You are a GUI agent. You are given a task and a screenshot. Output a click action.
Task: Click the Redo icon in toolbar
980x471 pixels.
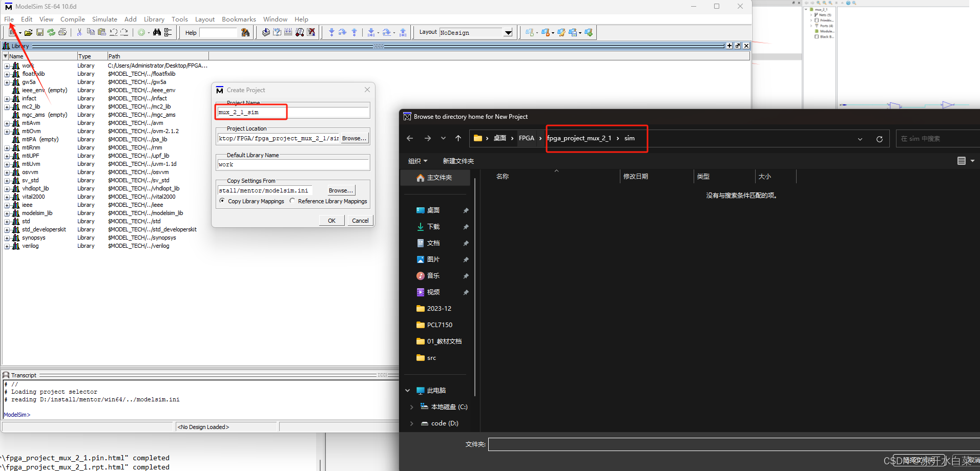click(x=124, y=32)
